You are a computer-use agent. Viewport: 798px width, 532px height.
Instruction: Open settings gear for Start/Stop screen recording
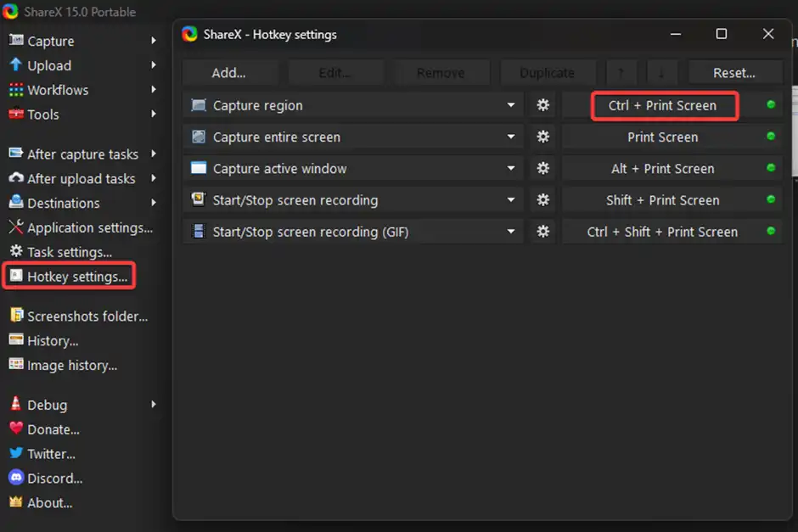click(542, 199)
